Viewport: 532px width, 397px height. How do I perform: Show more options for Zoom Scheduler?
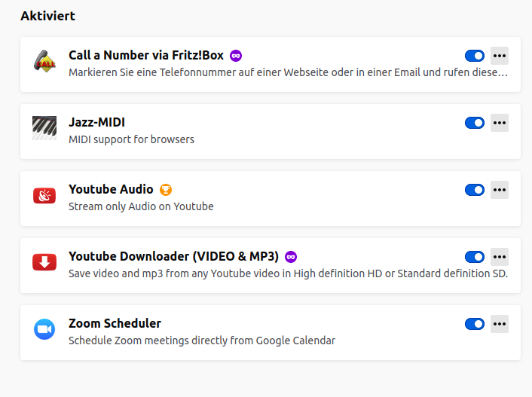(500, 324)
